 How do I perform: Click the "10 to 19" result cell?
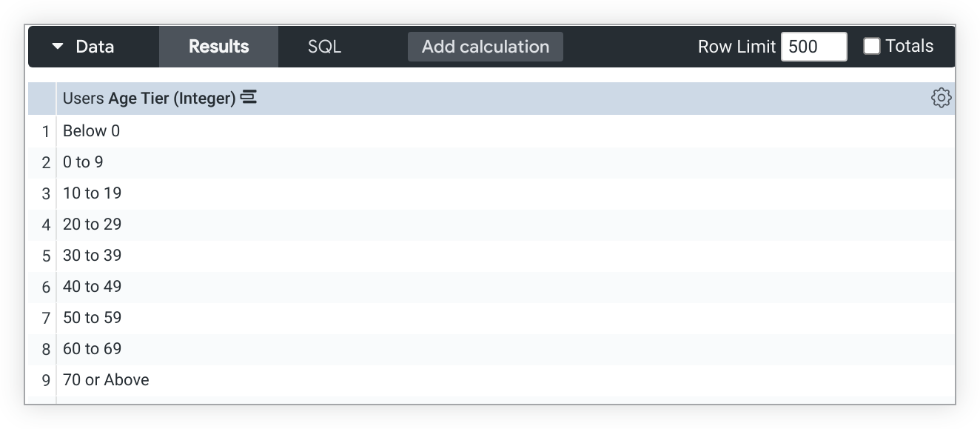[92, 193]
